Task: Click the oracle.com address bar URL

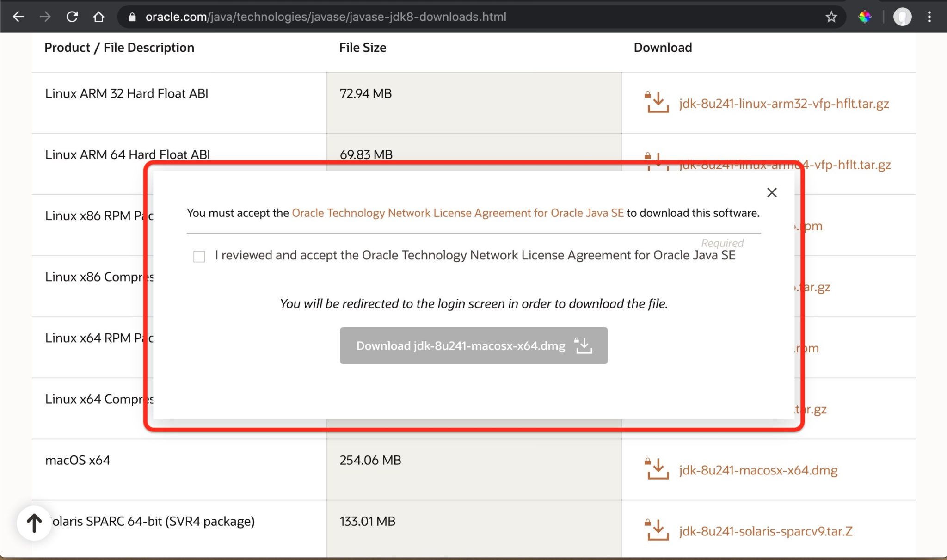Action: pyautogui.click(x=326, y=17)
